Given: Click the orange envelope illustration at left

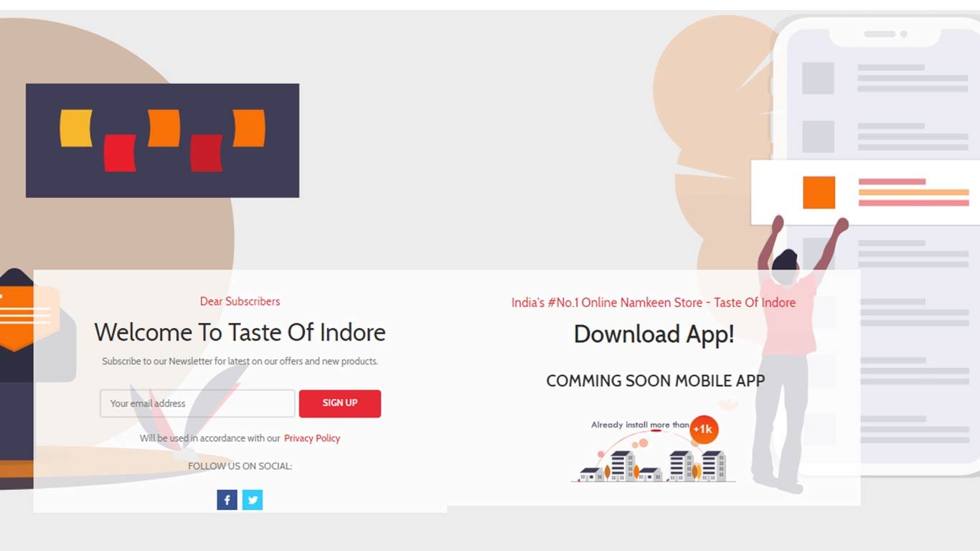Looking at the screenshot, I should pos(27,317).
